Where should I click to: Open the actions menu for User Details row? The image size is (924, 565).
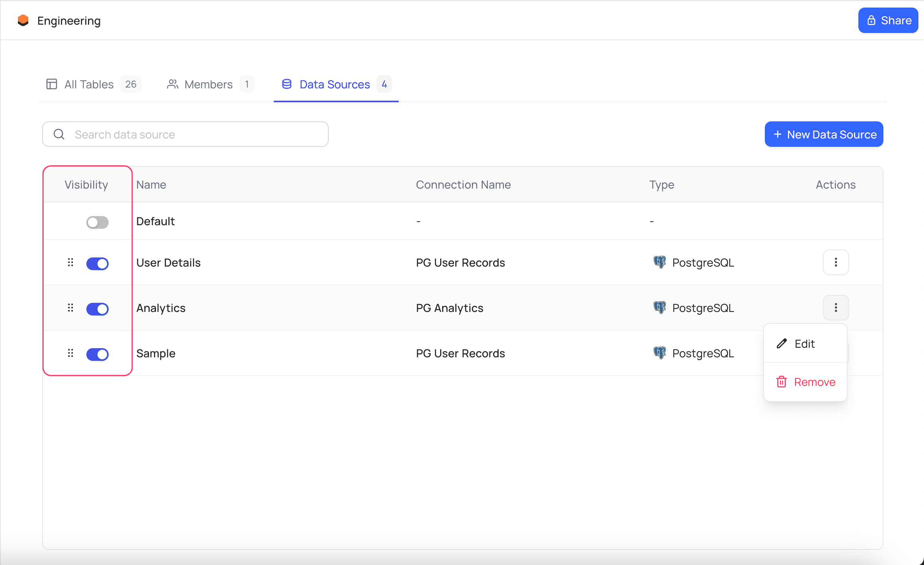click(836, 262)
